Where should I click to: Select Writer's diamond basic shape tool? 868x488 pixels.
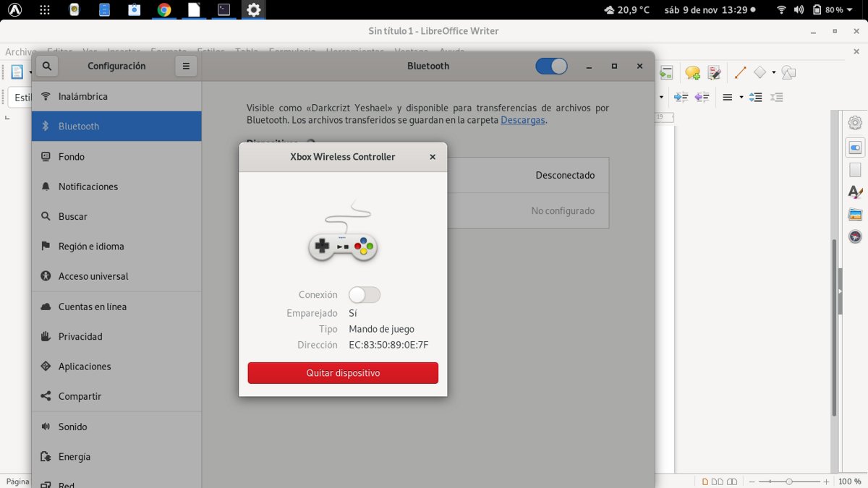[760, 72]
